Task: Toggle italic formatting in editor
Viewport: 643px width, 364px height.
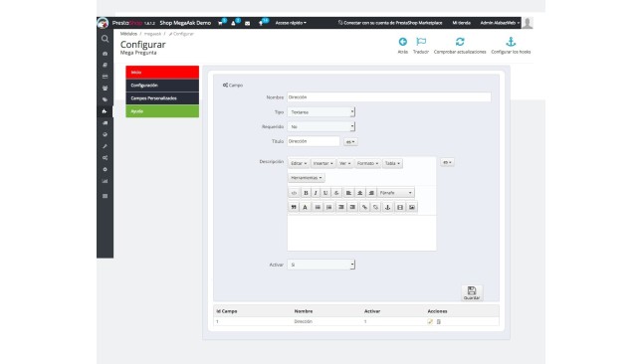Action: click(x=316, y=193)
